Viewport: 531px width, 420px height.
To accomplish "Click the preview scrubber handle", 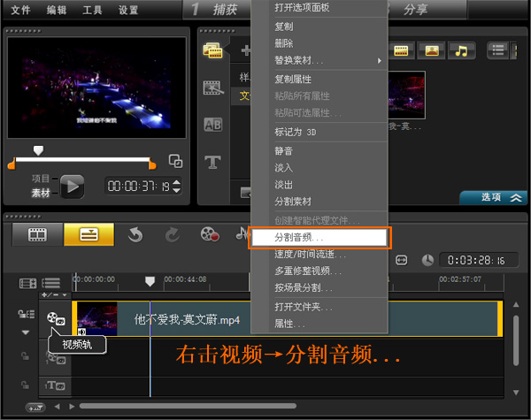I will 38,150.
